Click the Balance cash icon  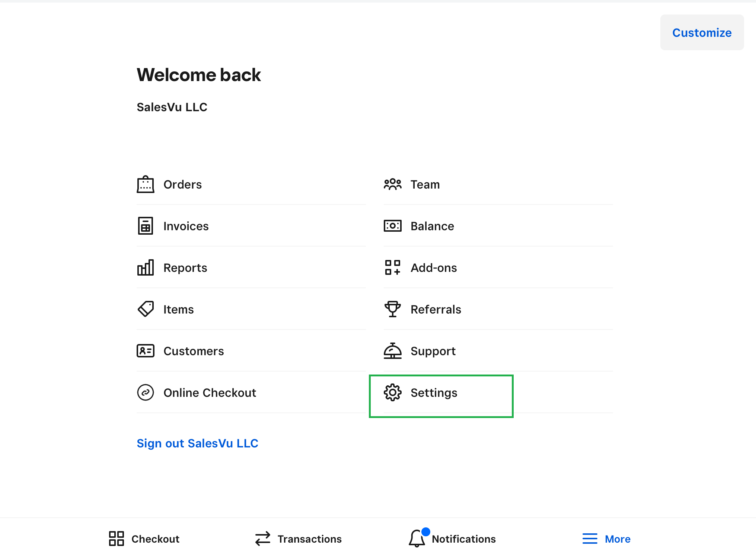(x=392, y=226)
